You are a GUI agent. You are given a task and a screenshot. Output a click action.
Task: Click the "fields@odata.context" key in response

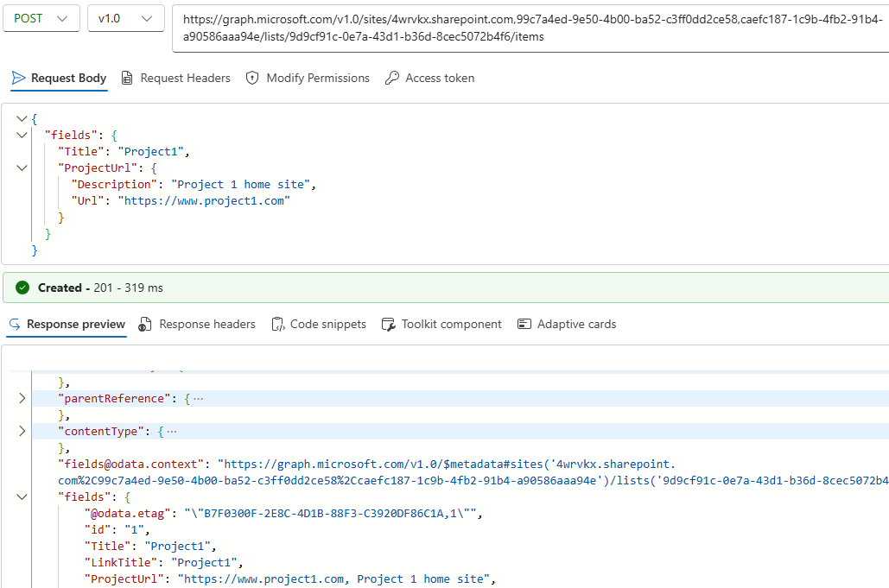tap(130, 464)
